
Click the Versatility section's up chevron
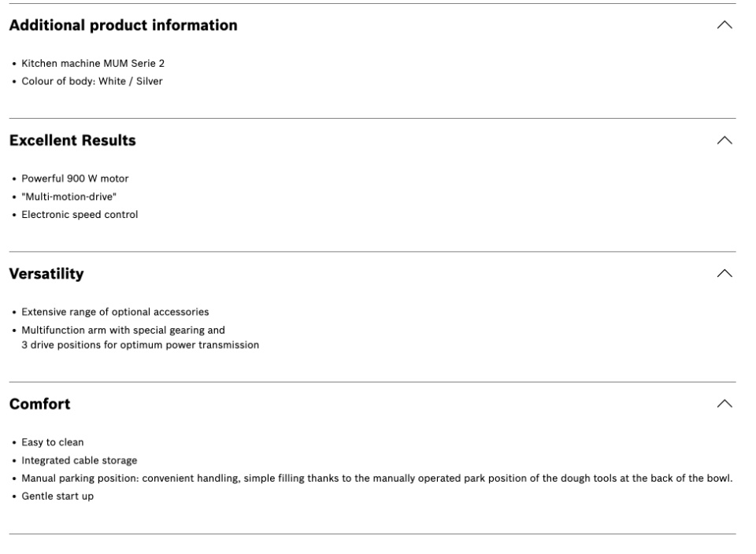coord(724,274)
